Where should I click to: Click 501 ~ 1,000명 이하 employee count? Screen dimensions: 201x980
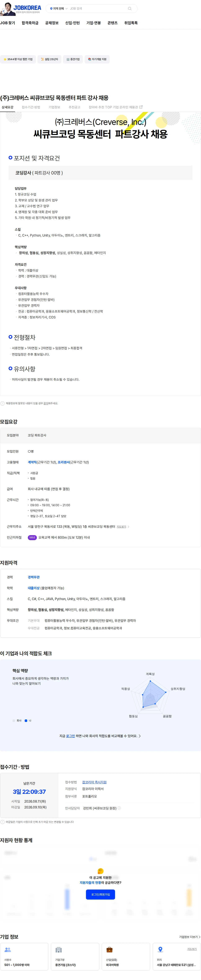point(17,965)
